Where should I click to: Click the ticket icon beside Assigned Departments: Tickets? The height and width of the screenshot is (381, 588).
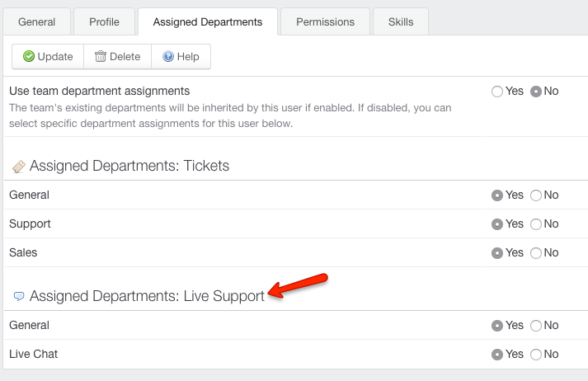tap(19, 167)
